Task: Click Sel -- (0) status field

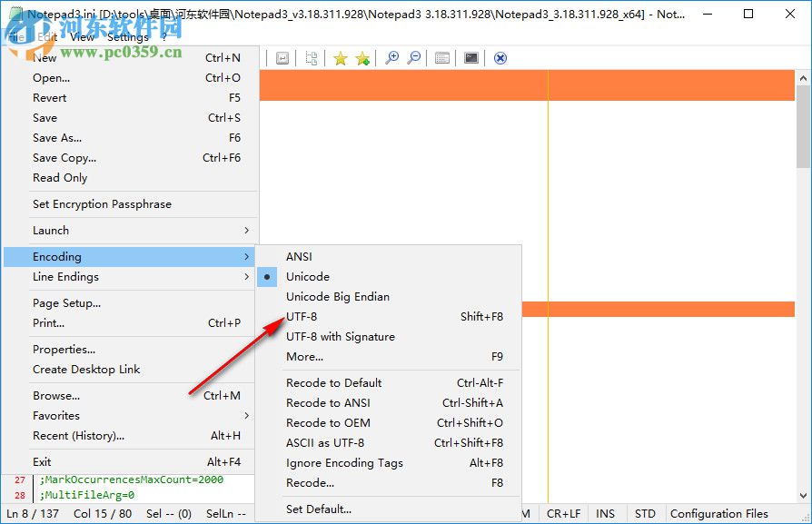Action: tap(169, 514)
